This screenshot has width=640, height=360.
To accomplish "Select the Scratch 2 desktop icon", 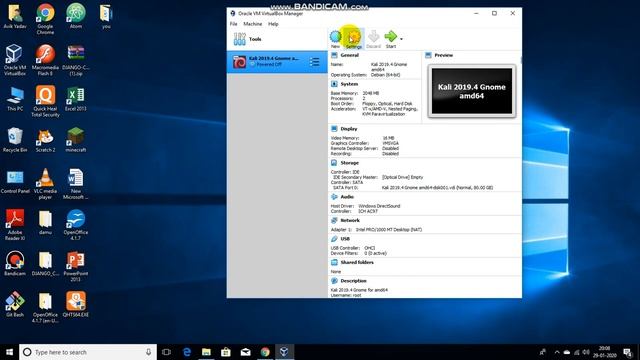I will (x=45, y=140).
